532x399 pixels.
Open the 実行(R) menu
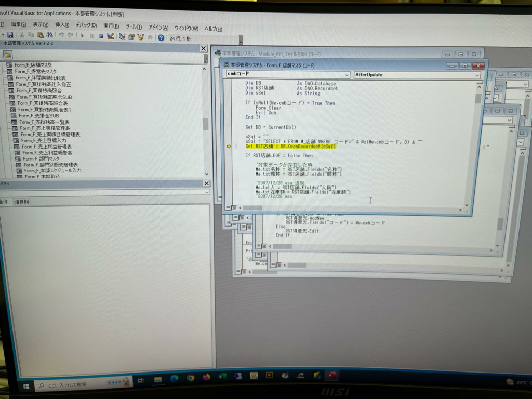click(x=111, y=25)
